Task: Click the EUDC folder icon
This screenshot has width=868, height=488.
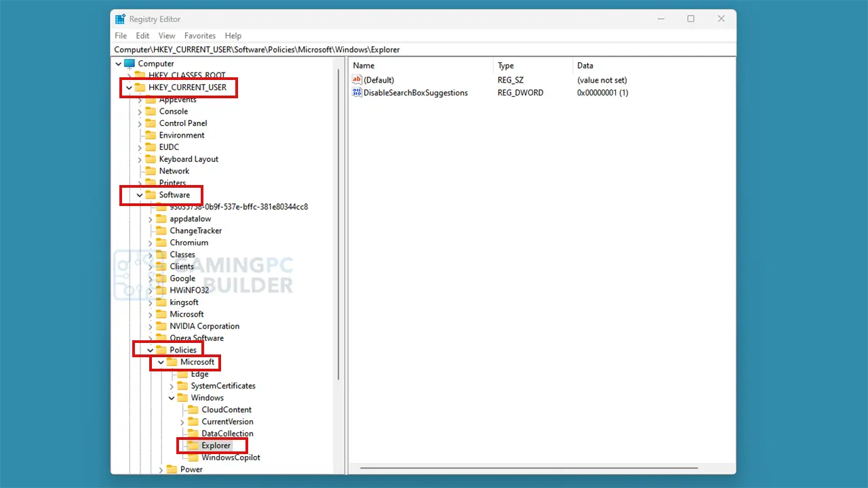Action: 151,147
